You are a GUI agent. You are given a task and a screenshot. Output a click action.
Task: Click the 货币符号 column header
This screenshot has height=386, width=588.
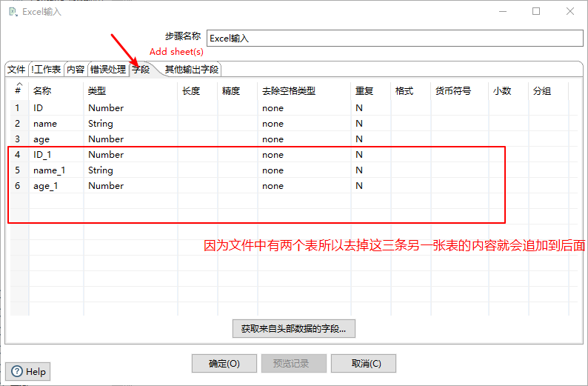459,91
